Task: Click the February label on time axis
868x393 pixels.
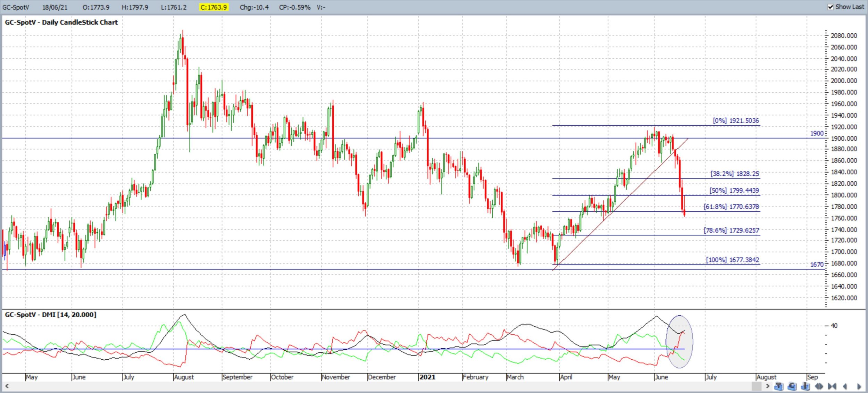Action: (x=475, y=377)
